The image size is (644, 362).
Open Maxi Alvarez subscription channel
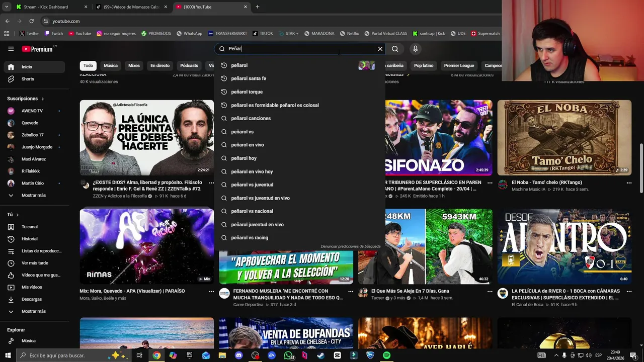pyautogui.click(x=34, y=159)
